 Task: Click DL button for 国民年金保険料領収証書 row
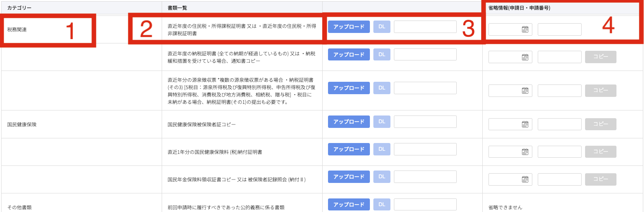(x=382, y=177)
